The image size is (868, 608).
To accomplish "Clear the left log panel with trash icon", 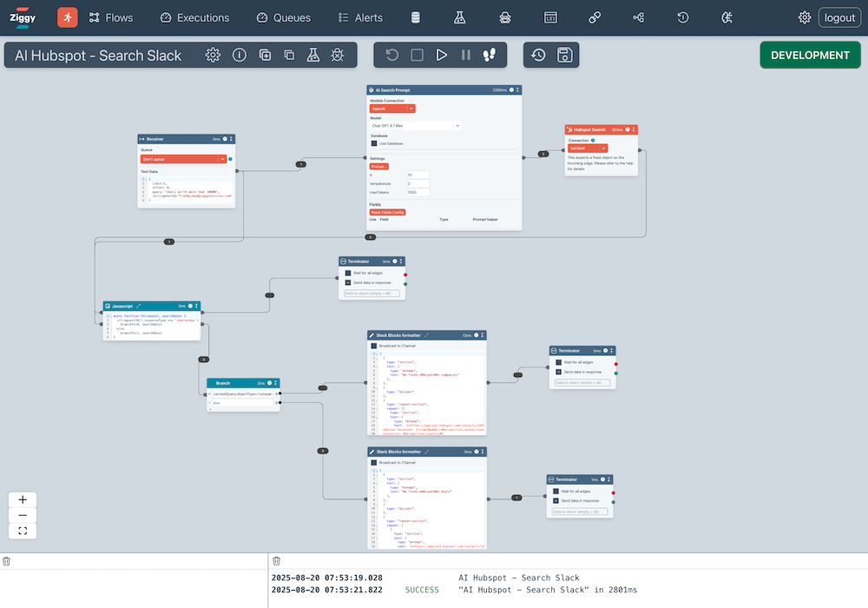I will coord(6,561).
